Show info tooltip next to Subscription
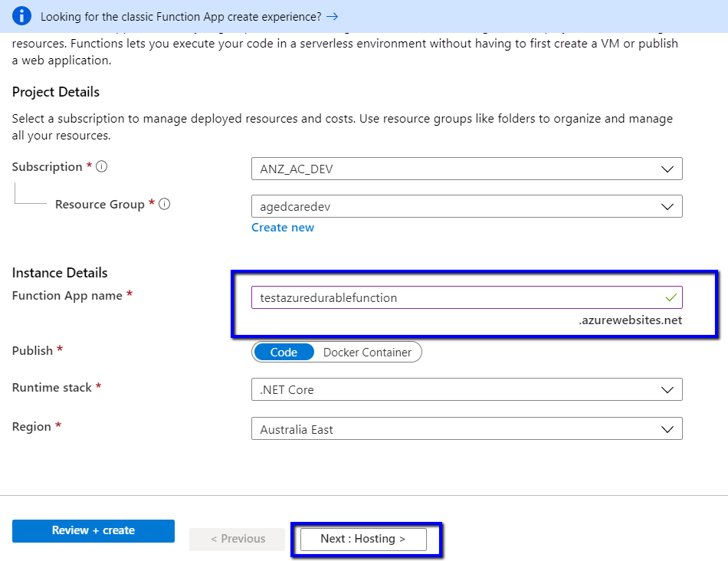The image size is (728, 561). [x=101, y=167]
